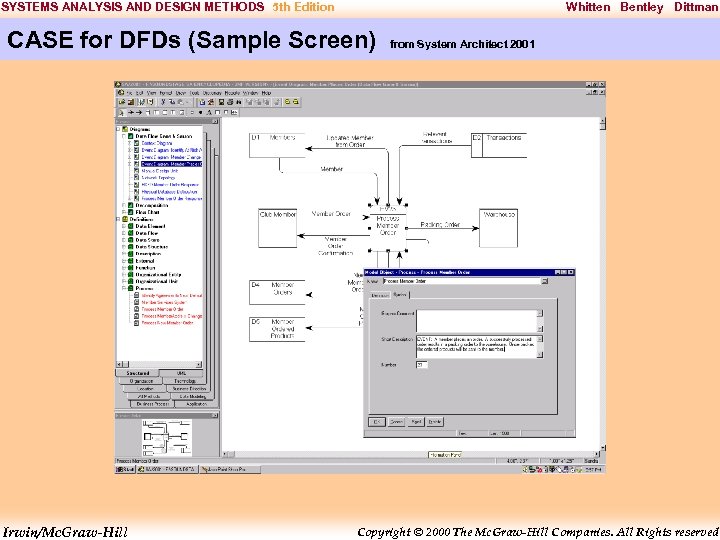This screenshot has width=720, height=540.
Task: Click inside the Short Description text box
Action: (x=476, y=346)
